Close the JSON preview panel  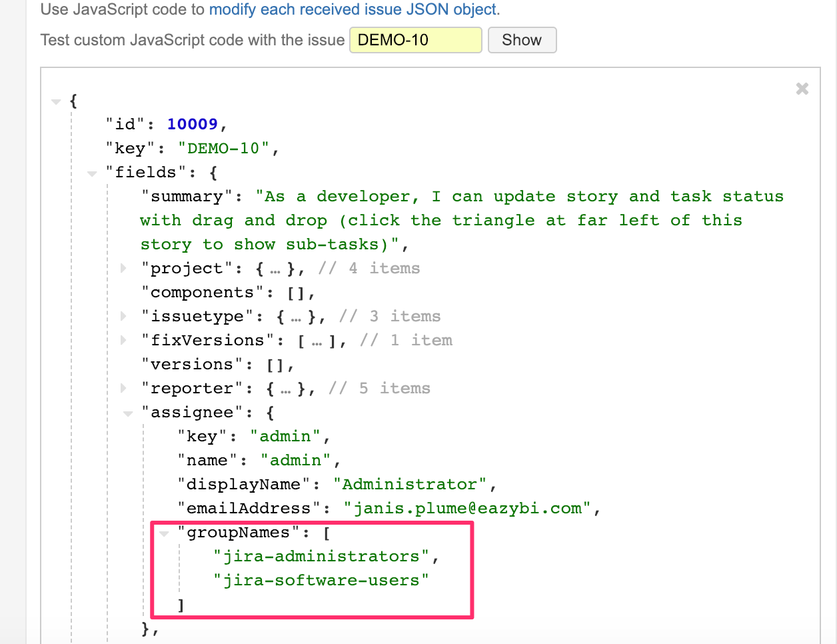point(802,89)
